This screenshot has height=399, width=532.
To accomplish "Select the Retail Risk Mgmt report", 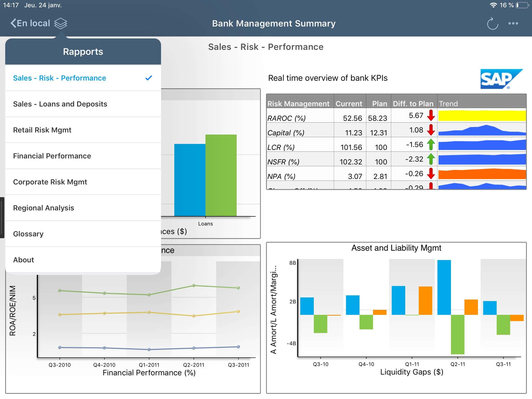I will click(42, 130).
